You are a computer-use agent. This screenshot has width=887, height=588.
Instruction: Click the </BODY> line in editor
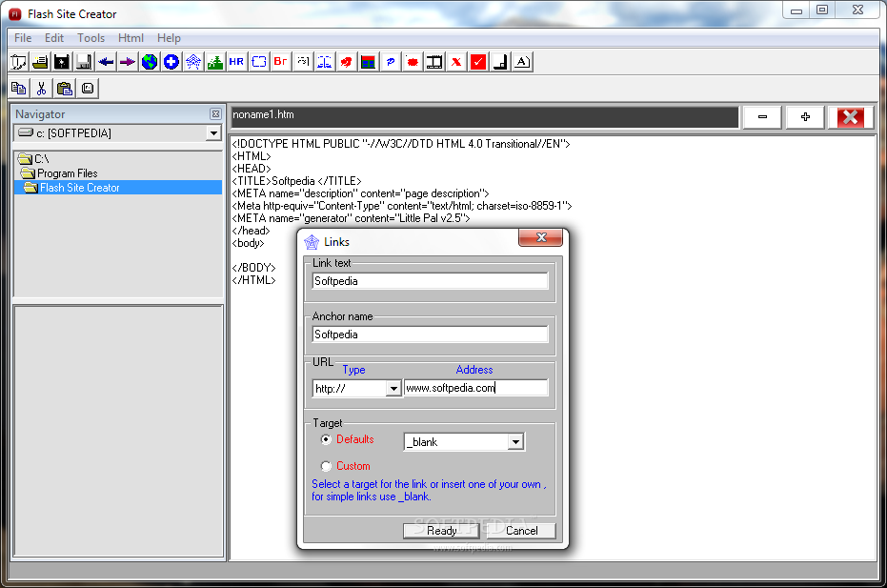click(x=254, y=268)
